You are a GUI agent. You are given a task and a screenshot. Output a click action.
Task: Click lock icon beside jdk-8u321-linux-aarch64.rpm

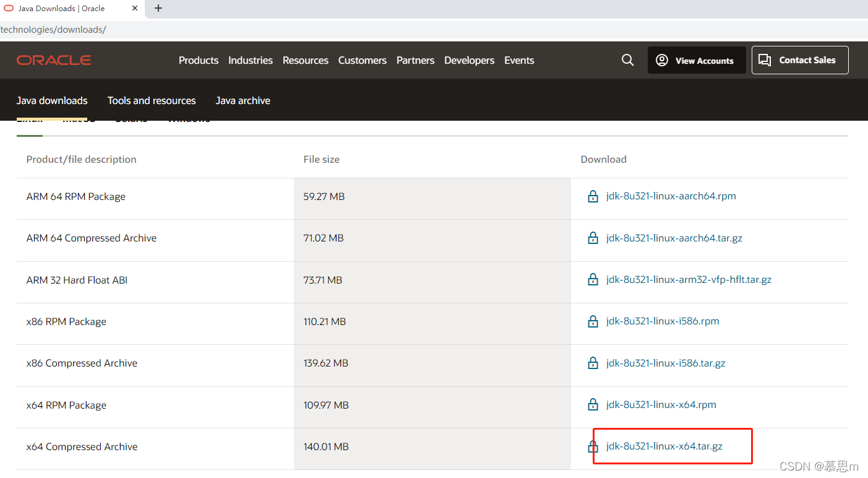point(593,196)
